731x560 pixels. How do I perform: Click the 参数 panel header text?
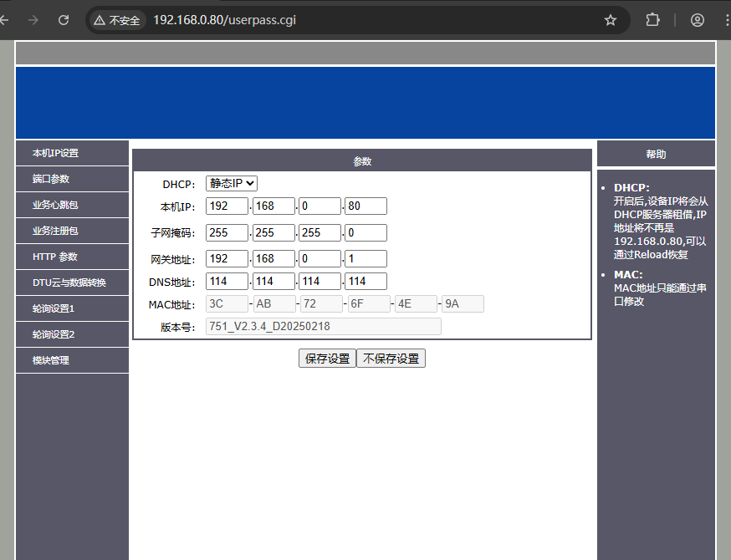(x=362, y=161)
